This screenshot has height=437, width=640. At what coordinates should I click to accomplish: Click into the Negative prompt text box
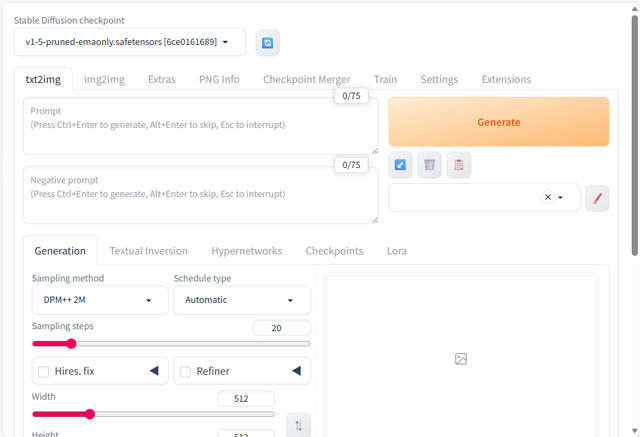(x=200, y=195)
